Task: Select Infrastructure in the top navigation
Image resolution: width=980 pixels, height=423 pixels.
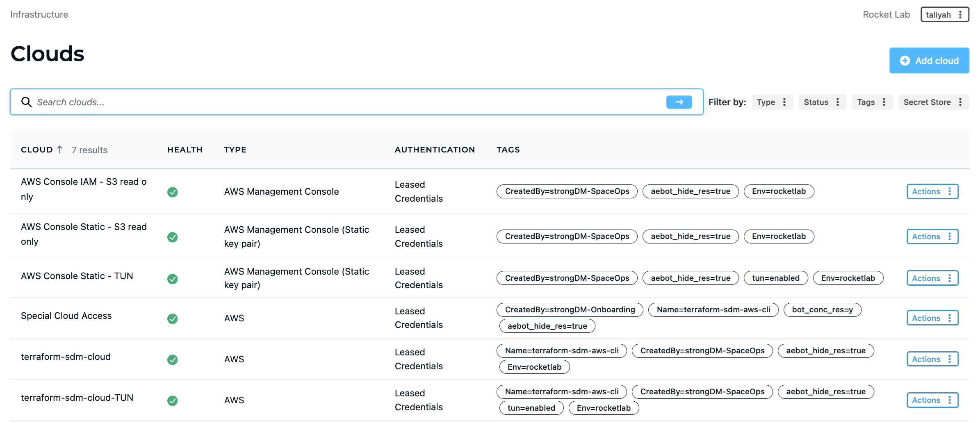Action: 39,14
